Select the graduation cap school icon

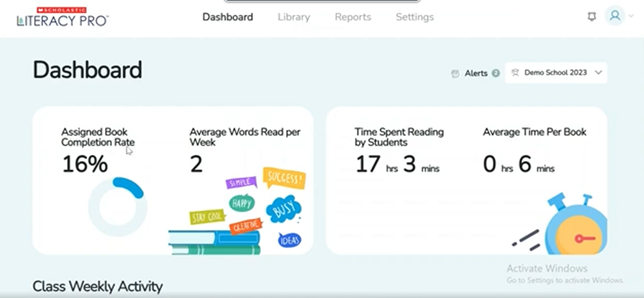tap(515, 72)
